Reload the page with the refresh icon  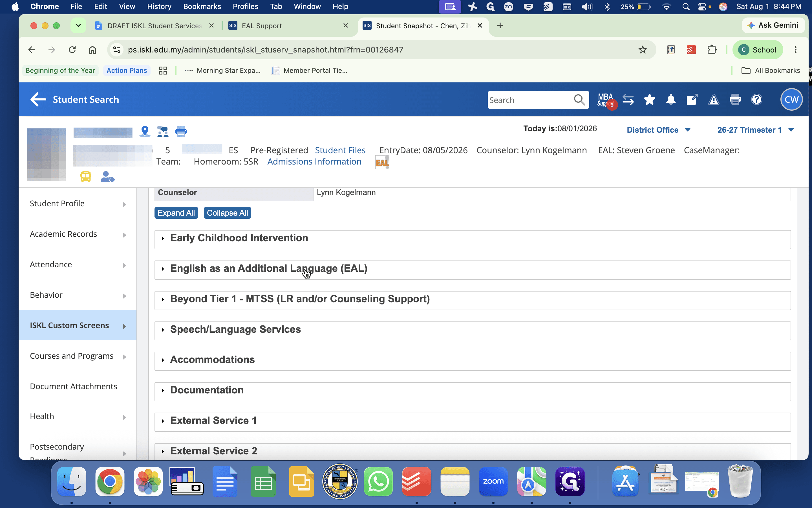[72, 50]
